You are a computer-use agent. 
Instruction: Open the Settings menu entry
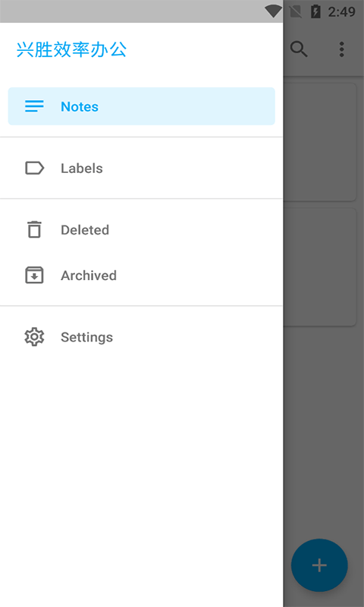pos(142,337)
